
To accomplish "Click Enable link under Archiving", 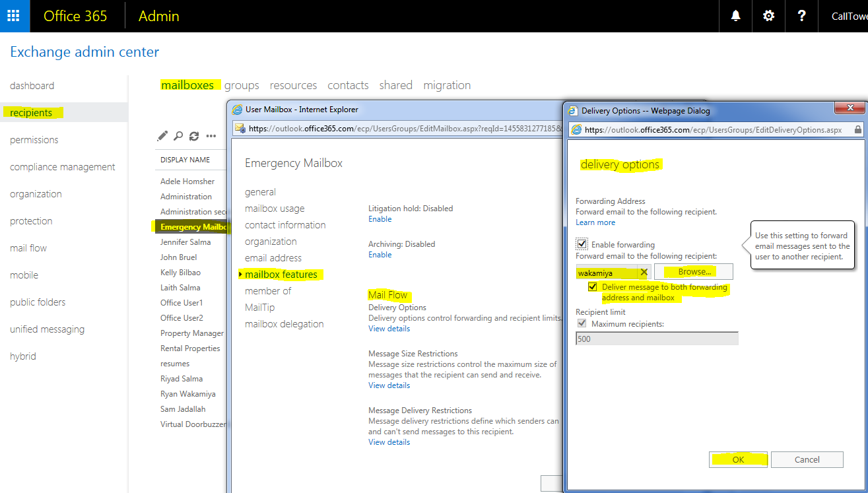I will (380, 255).
